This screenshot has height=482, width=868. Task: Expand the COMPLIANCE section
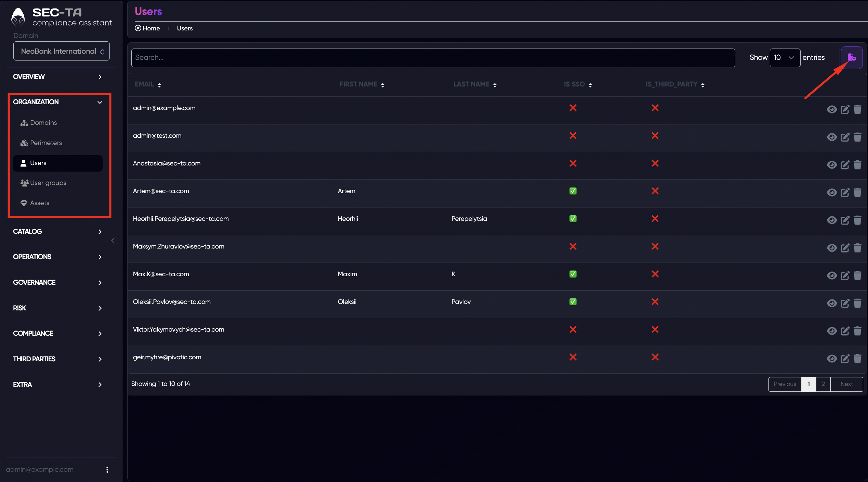[58, 333]
